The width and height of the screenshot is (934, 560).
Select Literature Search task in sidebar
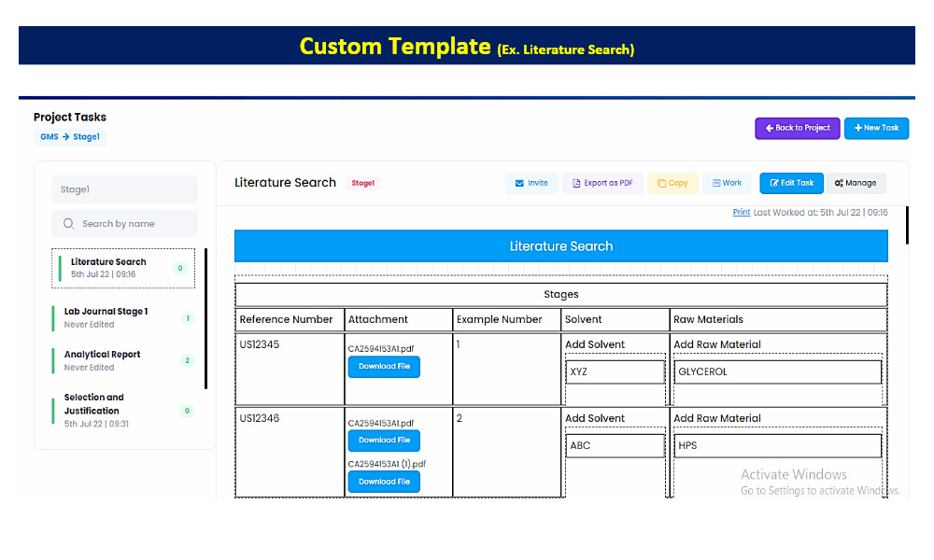[x=123, y=268]
